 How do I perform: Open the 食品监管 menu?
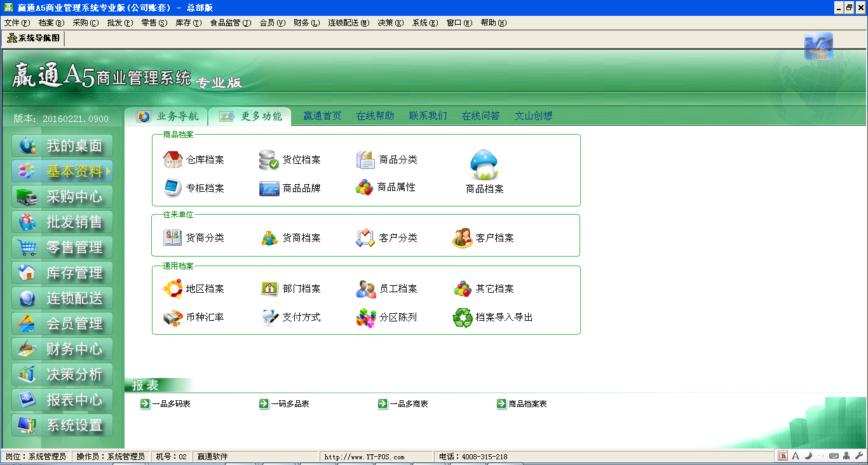point(231,22)
